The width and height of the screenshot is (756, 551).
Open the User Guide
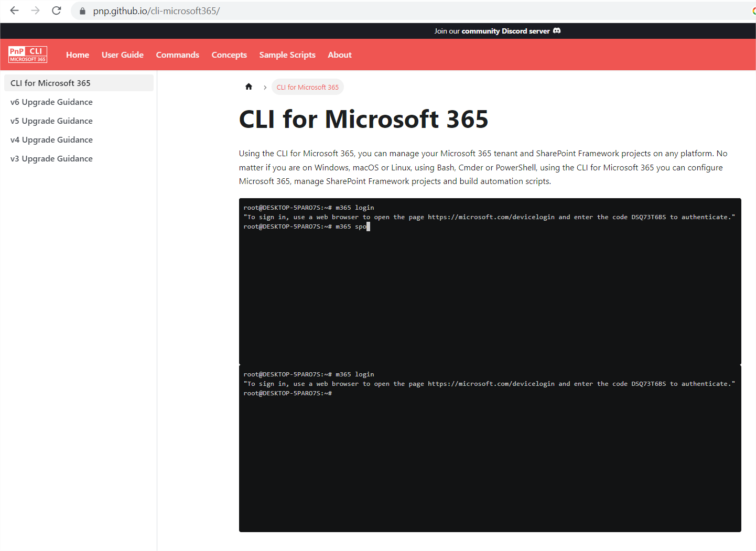(122, 55)
